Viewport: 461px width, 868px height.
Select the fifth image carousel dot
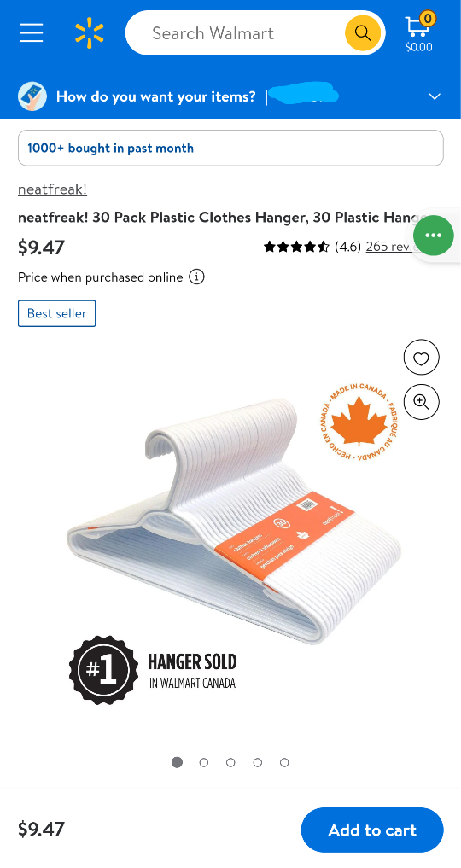coord(284,762)
